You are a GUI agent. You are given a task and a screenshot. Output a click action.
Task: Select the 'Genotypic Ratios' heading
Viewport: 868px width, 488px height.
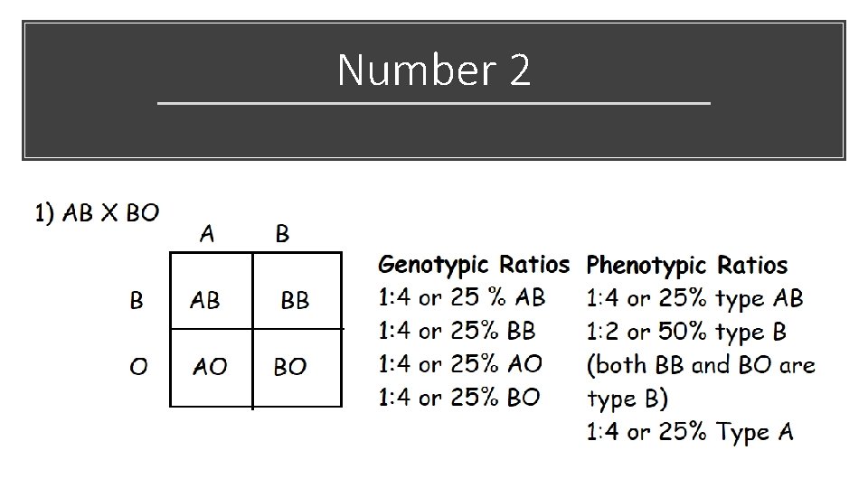[x=474, y=265]
